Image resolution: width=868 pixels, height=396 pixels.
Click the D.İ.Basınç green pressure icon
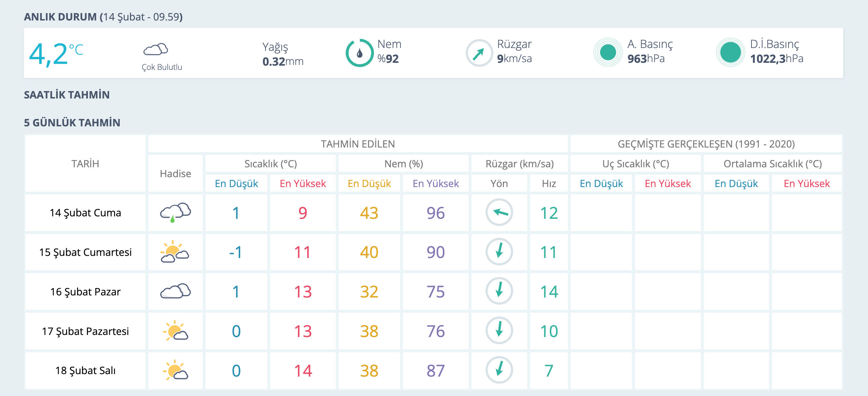pos(730,53)
